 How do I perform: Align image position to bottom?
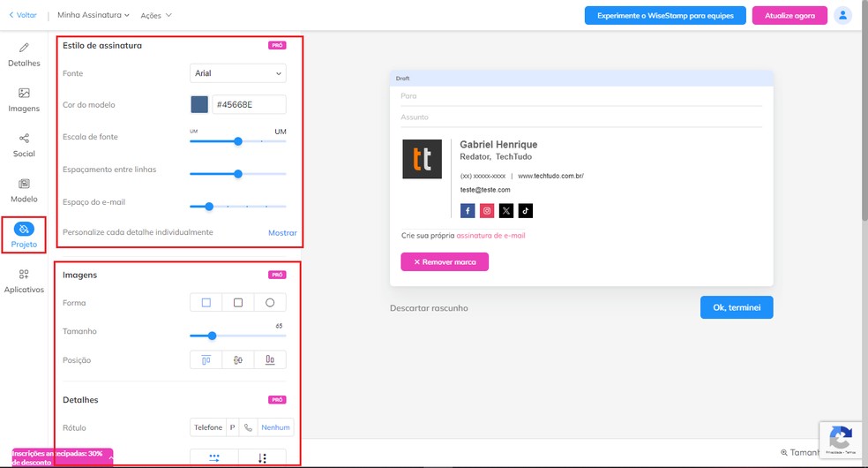tap(270, 360)
